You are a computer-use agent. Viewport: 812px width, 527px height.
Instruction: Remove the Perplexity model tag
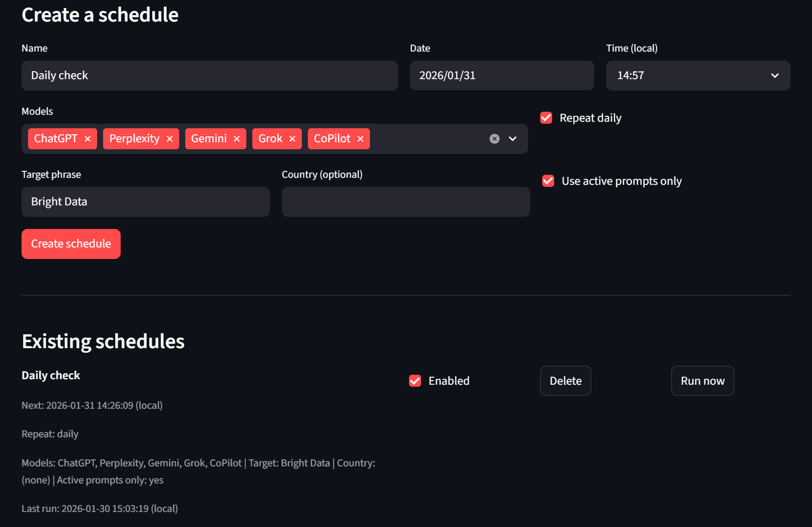coord(170,139)
